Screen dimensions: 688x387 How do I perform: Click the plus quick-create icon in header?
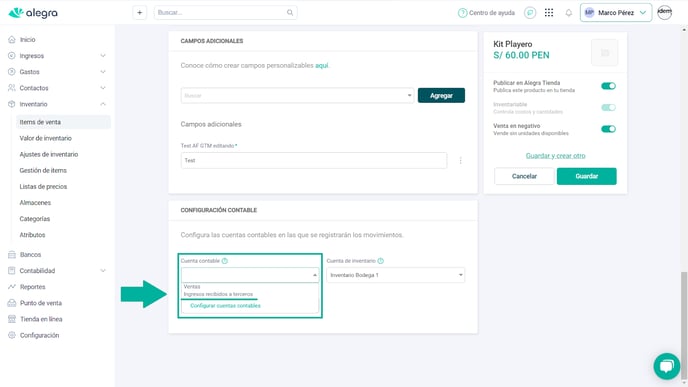tap(140, 13)
